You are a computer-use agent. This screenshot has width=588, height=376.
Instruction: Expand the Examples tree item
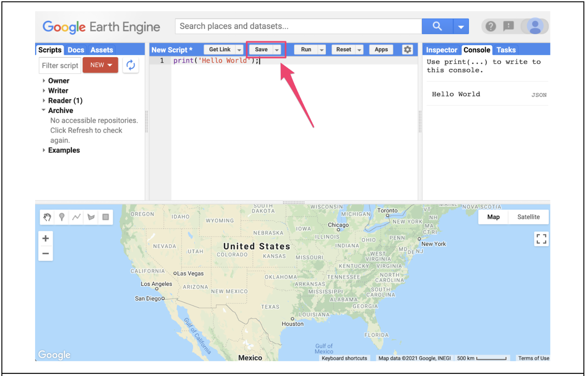click(44, 150)
